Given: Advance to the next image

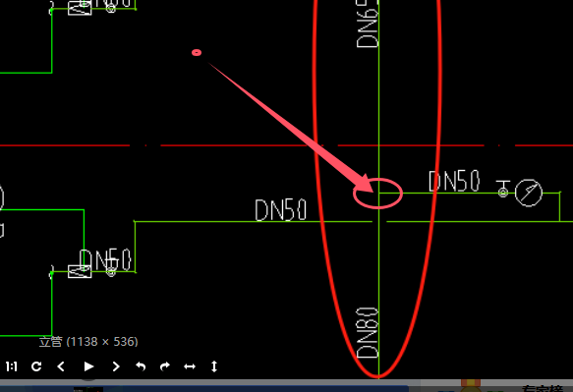Looking at the screenshot, I should click(x=116, y=366).
